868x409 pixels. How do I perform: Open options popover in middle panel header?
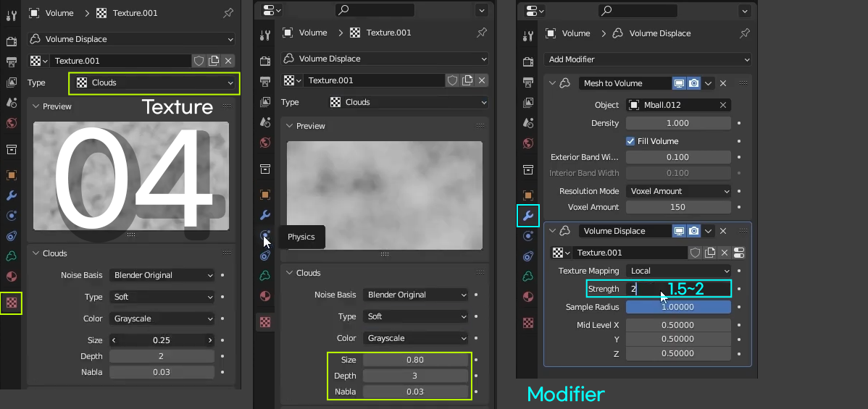tap(482, 10)
